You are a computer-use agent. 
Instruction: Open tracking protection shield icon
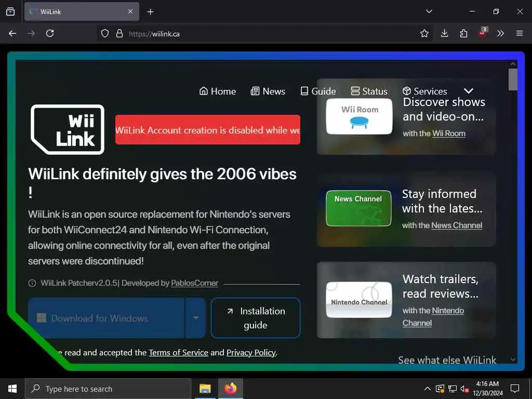[105, 33]
